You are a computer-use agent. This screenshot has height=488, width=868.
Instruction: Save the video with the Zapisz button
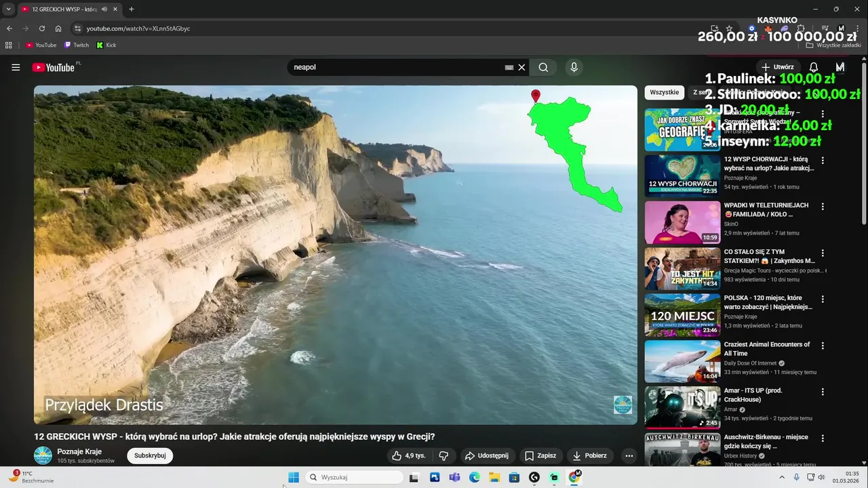tap(540, 455)
